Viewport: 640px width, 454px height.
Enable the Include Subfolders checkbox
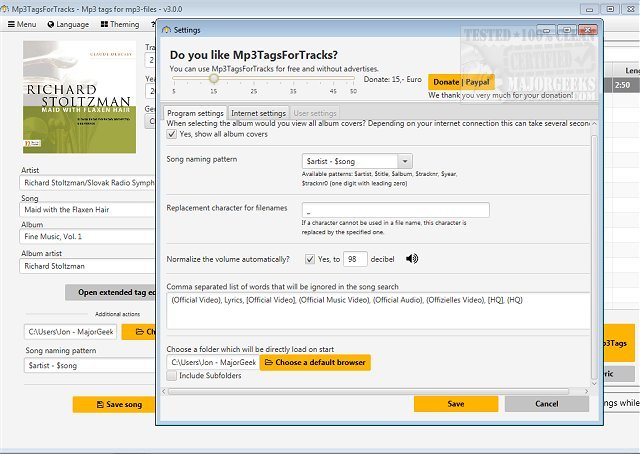172,375
